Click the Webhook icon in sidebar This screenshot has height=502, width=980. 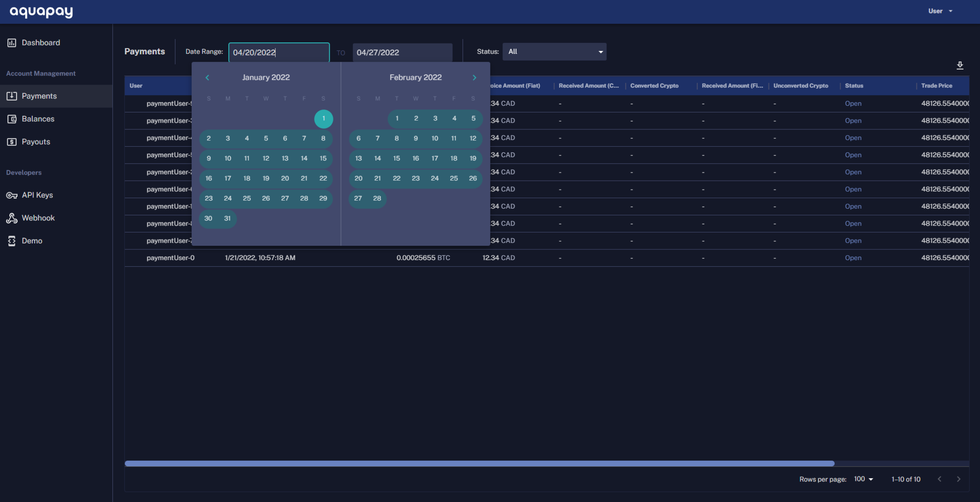pyautogui.click(x=11, y=218)
